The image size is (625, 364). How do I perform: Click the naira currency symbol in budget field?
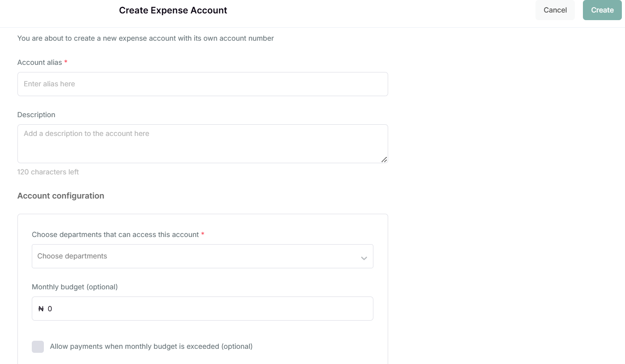[x=41, y=309]
